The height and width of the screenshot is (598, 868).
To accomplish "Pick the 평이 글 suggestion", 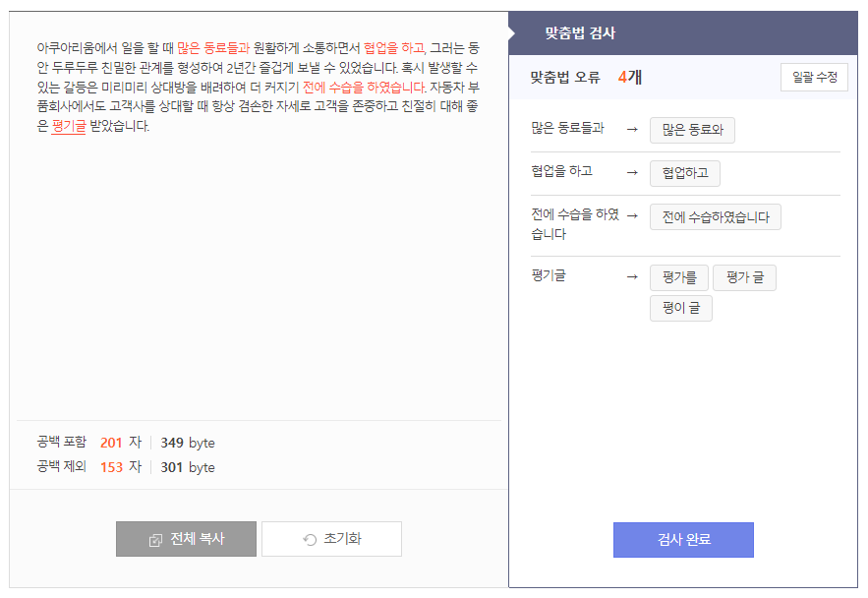I will [680, 308].
